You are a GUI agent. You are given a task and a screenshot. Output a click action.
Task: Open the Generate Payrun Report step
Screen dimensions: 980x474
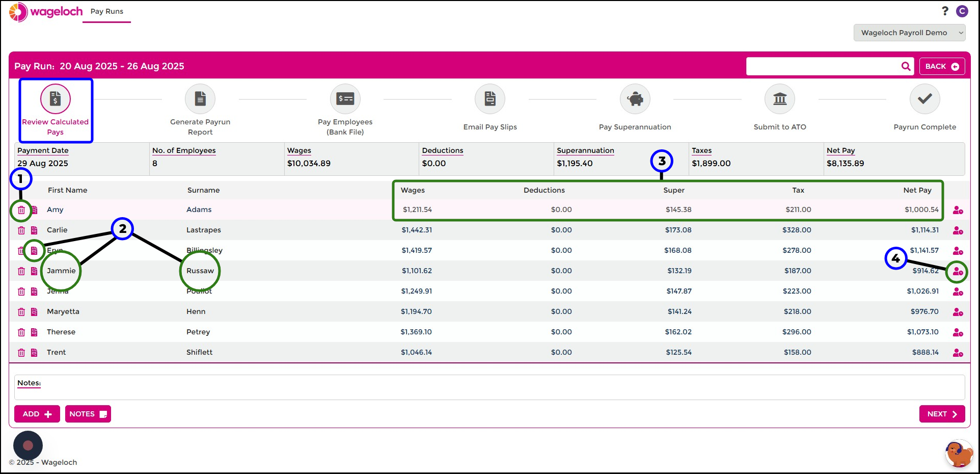pyautogui.click(x=200, y=99)
